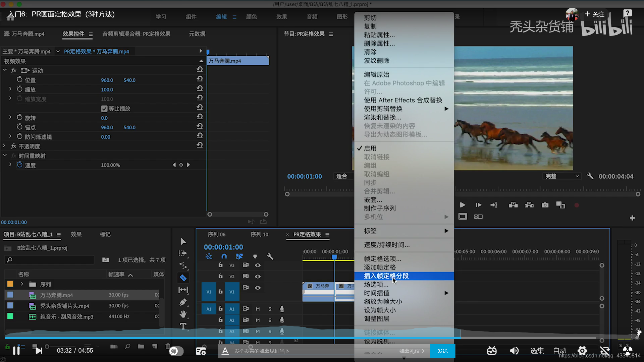Open timeline wrench settings
The width and height of the screenshot is (644, 362).
click(270, 257)
